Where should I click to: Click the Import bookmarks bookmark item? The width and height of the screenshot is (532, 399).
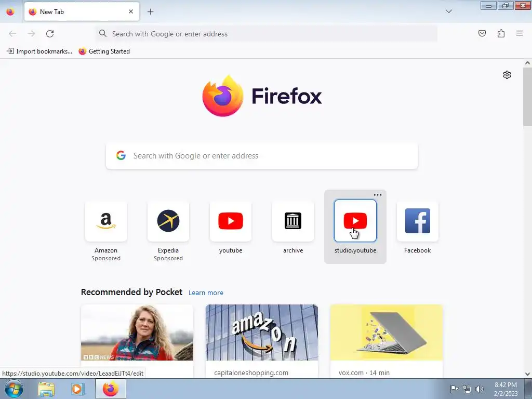(x=39, y=51)
